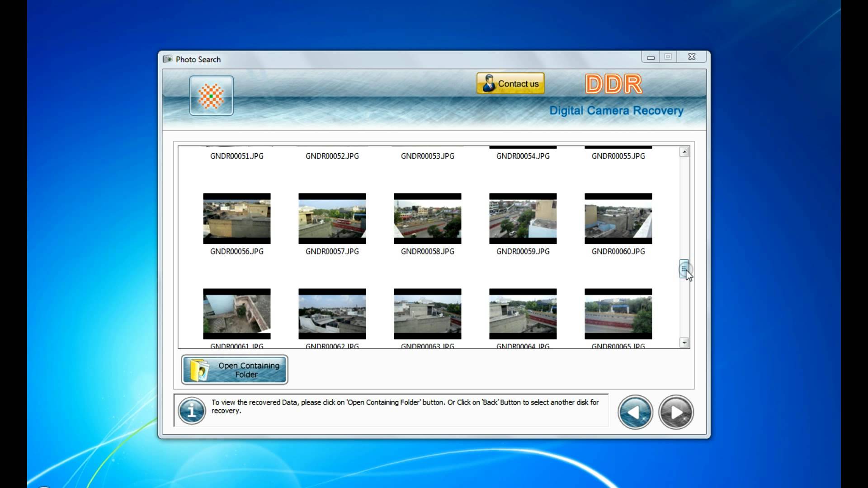The width and height of the screenshot is (868, 488).
Task: Select thumbnail above GNDR00061.JPG
Action: click(x=237, y=314)
